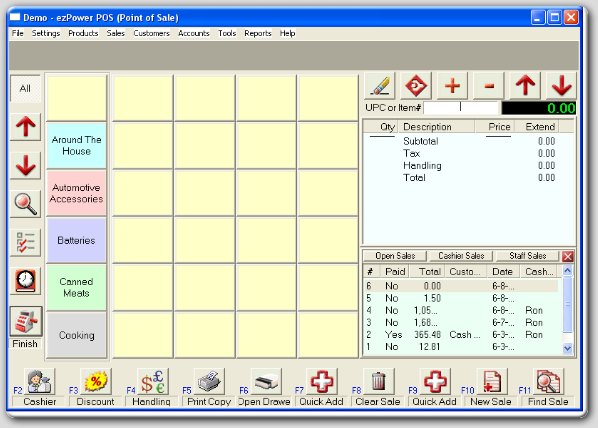Click the sales list scrollbar down arrow
Image resolution: width=598 pixels, height=428 pixels.
(x=567, y=348)
